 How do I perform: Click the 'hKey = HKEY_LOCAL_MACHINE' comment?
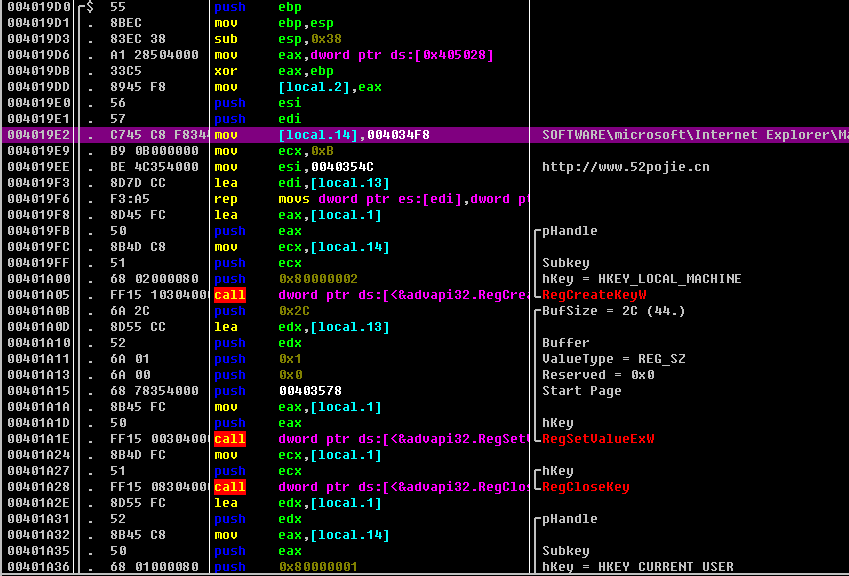tap(641, 279)
